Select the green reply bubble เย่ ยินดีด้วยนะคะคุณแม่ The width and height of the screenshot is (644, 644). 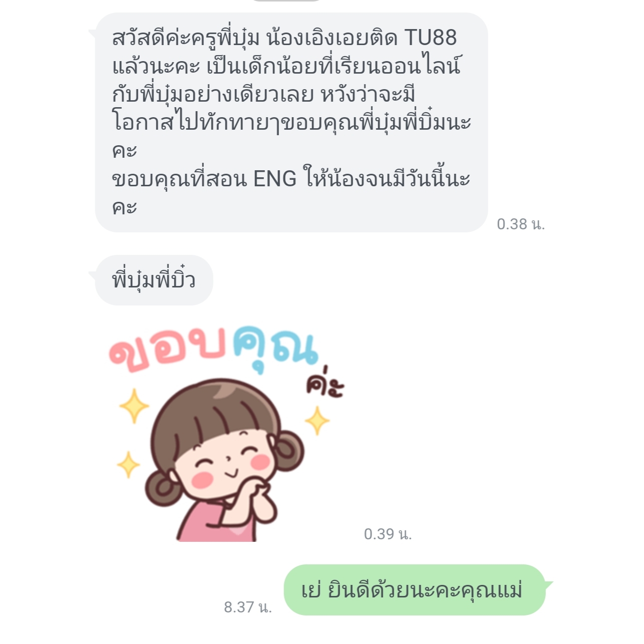click(x=415, y=590)
